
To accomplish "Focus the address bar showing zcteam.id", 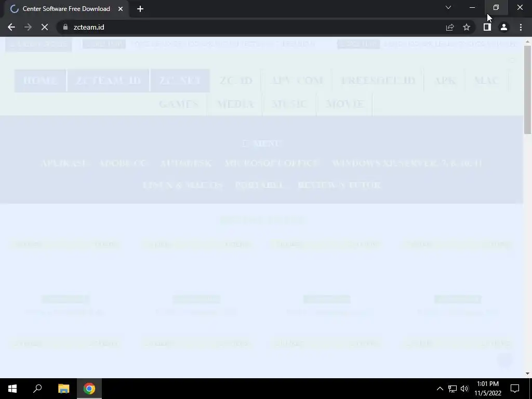I will coord(251,27).
